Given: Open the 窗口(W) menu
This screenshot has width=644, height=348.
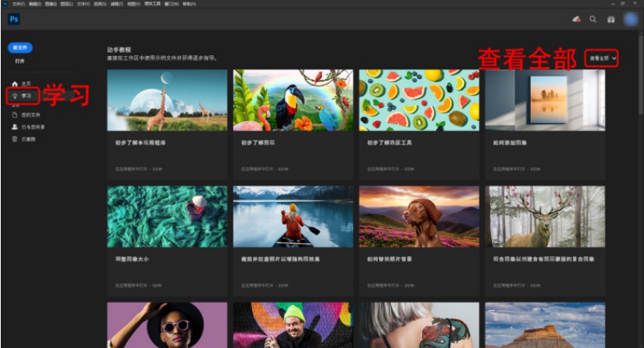Looking at the screenshot, I should click(169, 4).
